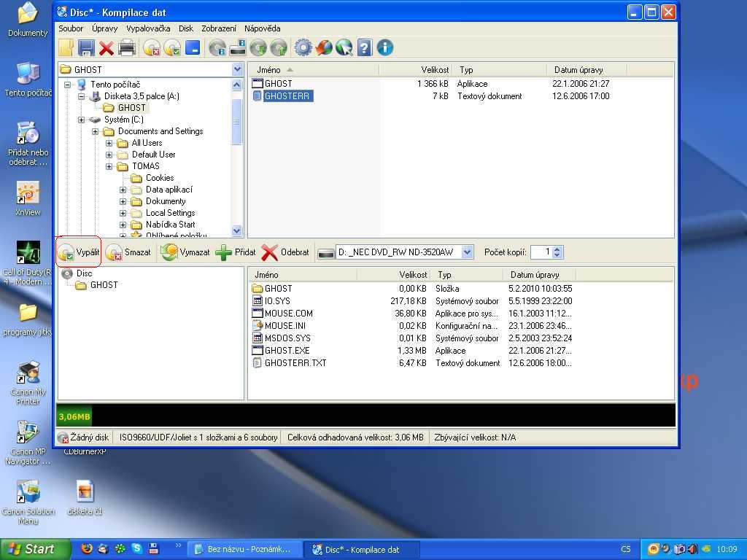Click the blue question mark help icon
The height and width of the screenshot is (560, 747).
365,48
